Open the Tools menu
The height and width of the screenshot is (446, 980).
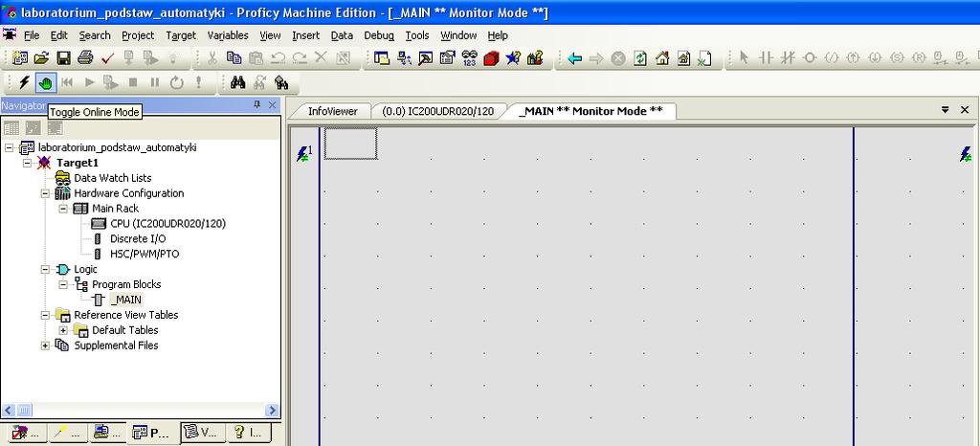[x=417, y=35]
